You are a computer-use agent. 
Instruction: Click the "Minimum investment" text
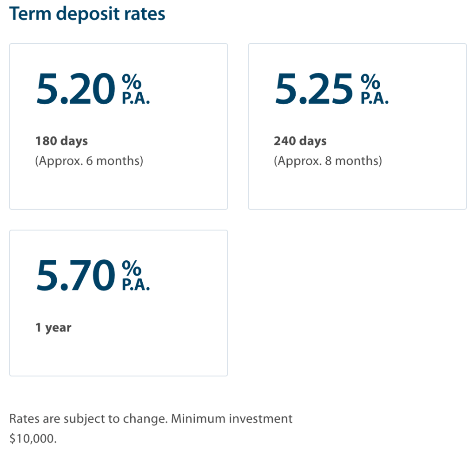(232, 419)
